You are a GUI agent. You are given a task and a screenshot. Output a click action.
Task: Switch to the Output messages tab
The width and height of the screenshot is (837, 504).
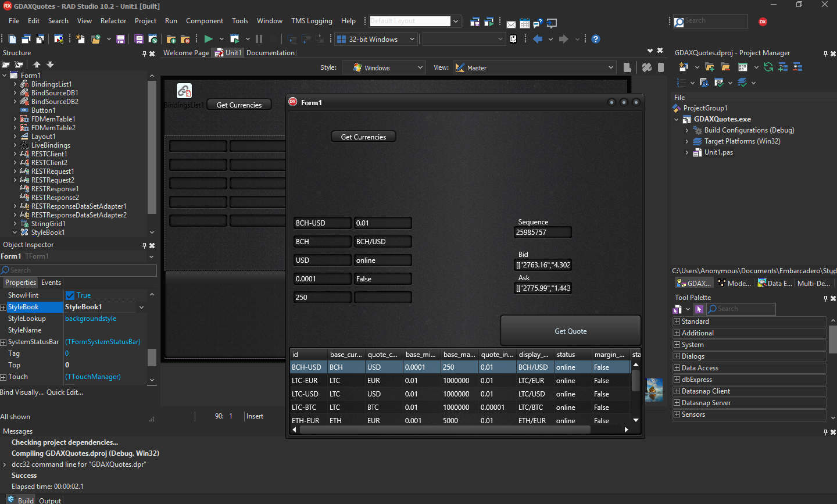pyautogui.click(x=50, y=501)
